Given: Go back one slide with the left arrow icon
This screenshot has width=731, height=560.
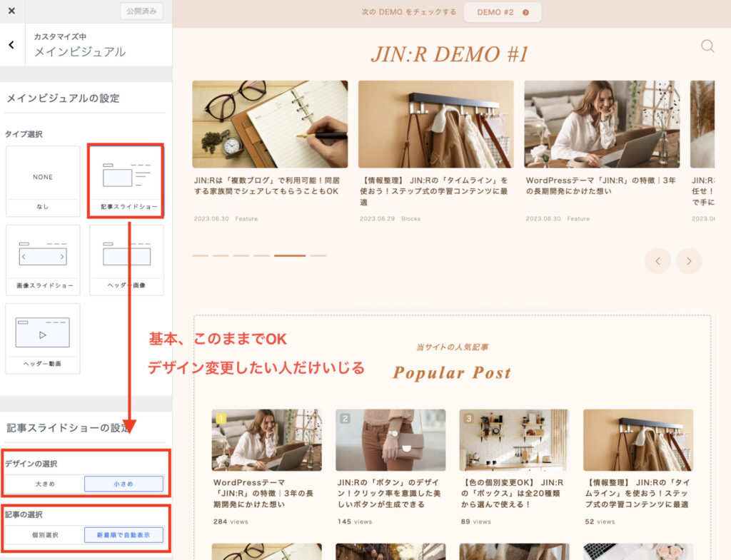Looking at the screenshot, I should coord(657,261).
